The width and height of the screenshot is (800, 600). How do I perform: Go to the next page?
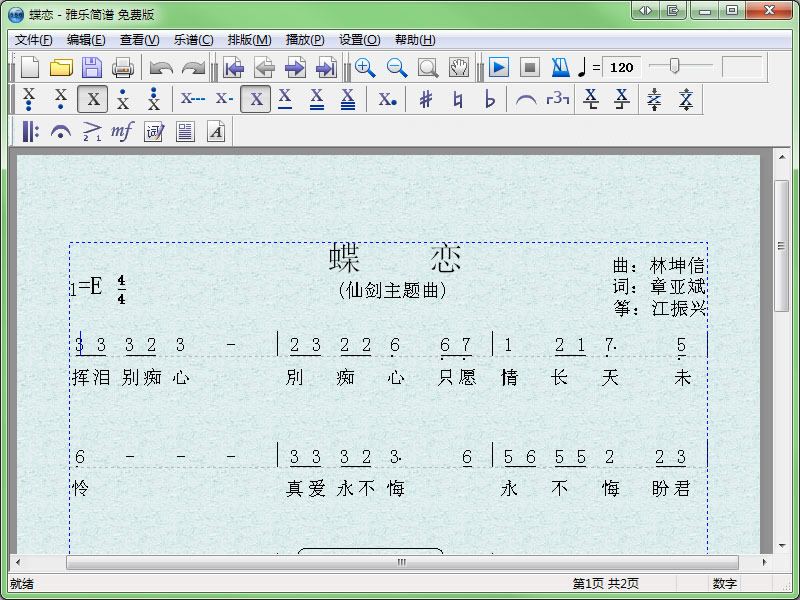(x=295, y=67)
